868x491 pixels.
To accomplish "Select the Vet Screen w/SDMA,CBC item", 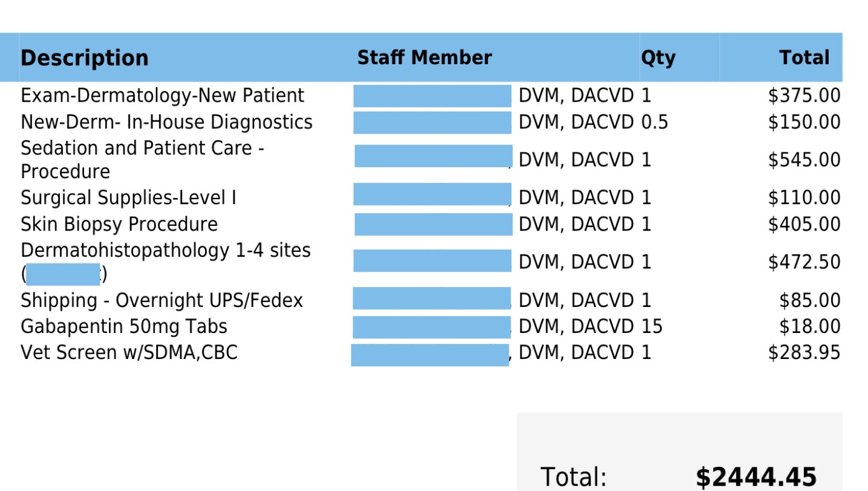I will (129, 352).
